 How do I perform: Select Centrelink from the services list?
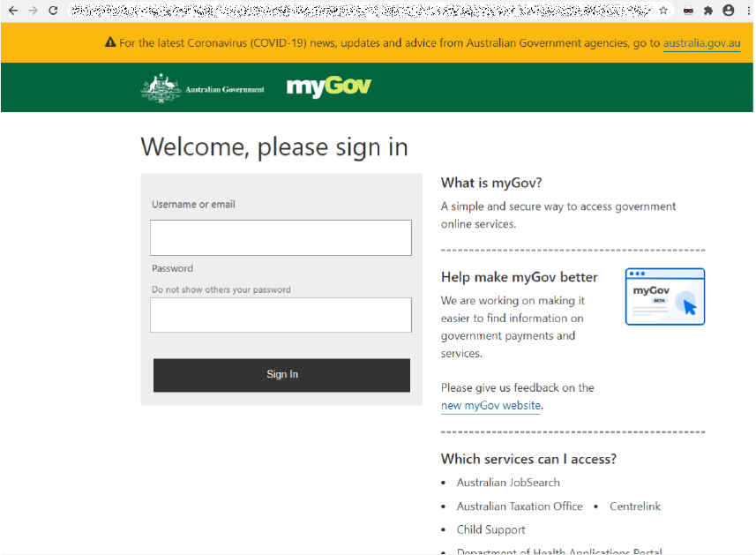click(635, 506)
